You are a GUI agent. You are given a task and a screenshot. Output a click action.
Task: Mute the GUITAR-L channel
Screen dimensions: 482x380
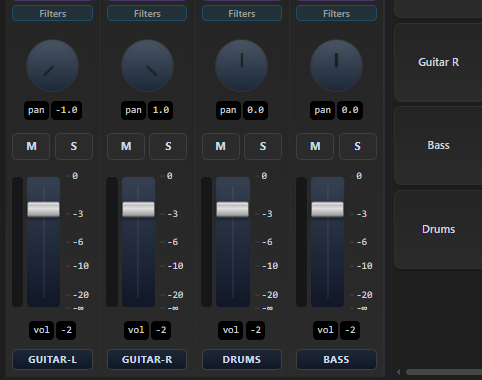31,146
